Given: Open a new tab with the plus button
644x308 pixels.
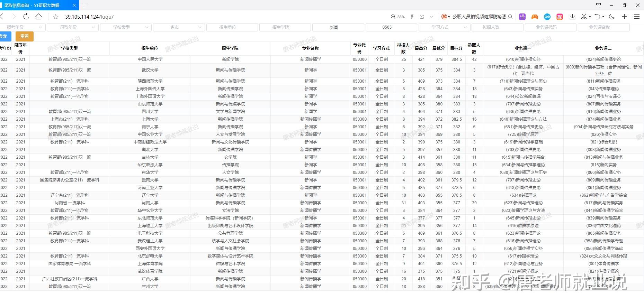Looking at the screenshot, I should pyautogui.click(x=85, y=5).
